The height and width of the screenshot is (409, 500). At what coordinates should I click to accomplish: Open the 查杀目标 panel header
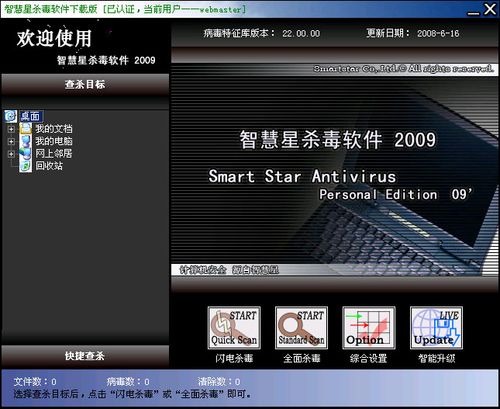pos(85,85)
